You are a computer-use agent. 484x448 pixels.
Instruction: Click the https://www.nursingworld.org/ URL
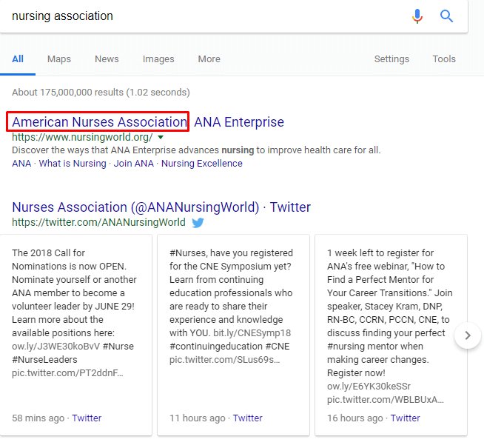(x=82, y=137)
